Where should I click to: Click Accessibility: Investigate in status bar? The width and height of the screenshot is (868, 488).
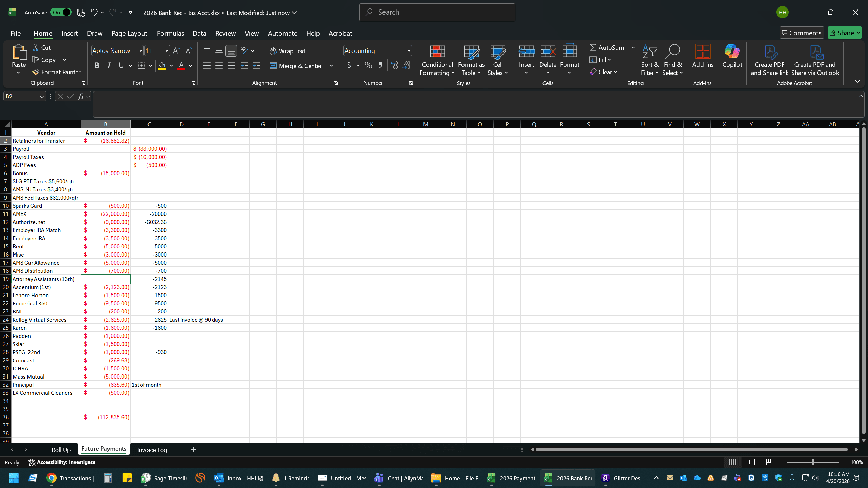coord(62,462)
